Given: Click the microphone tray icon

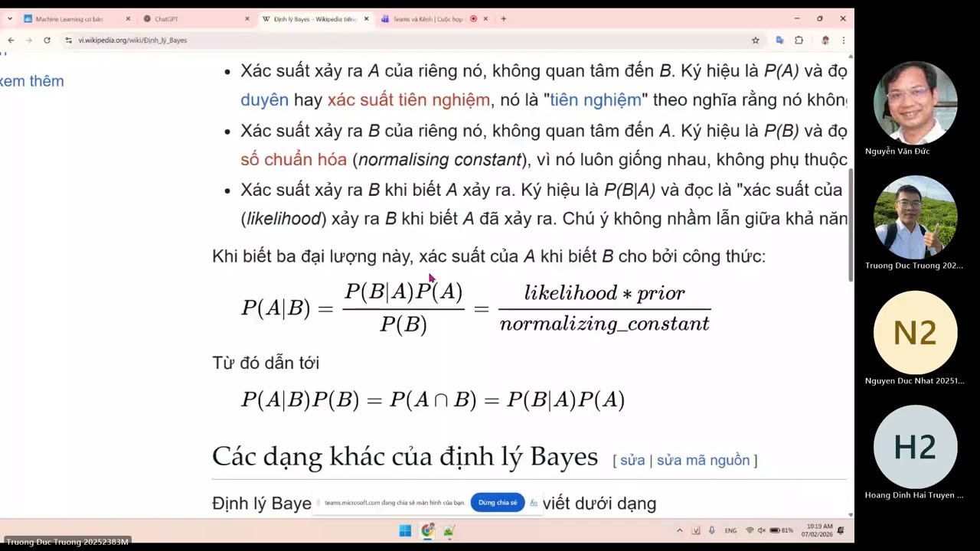Looking at the screenshot, I should 711,530.
